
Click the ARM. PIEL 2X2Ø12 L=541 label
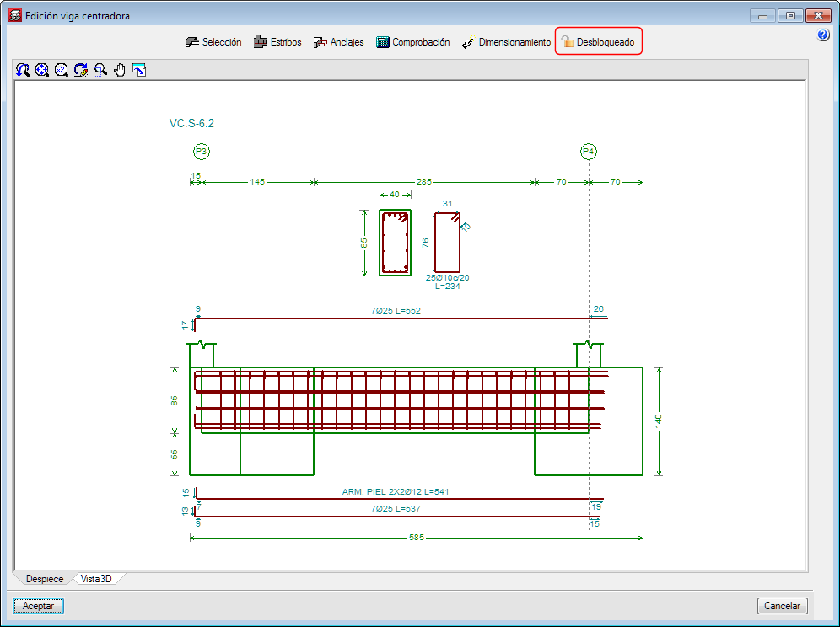396,491
